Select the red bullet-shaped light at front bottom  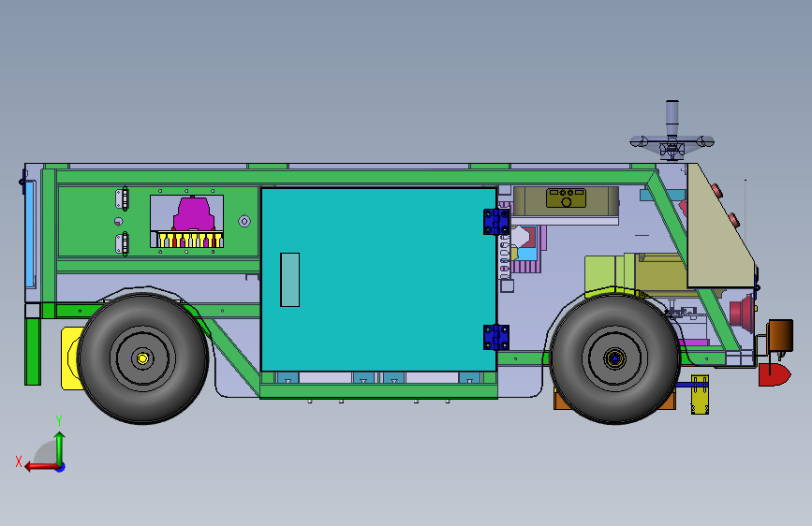point(775,374)
